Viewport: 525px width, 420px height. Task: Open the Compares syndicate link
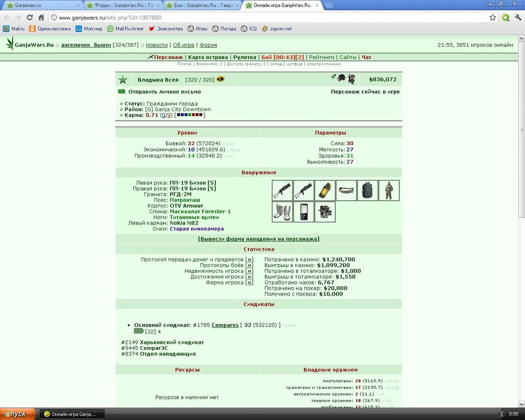225,325
